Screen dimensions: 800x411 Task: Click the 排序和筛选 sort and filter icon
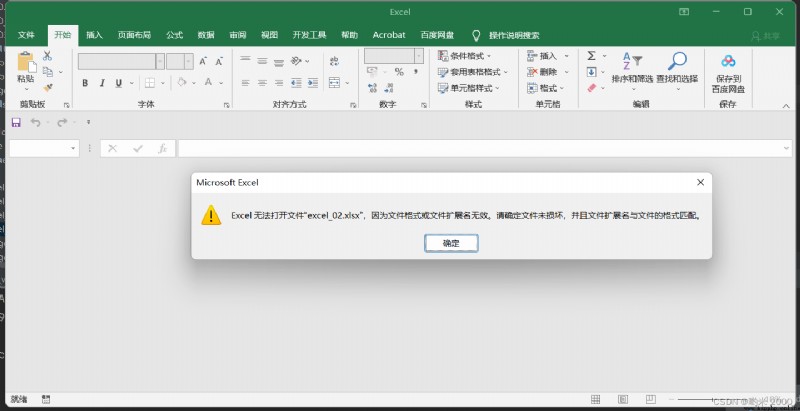[633, 61]
